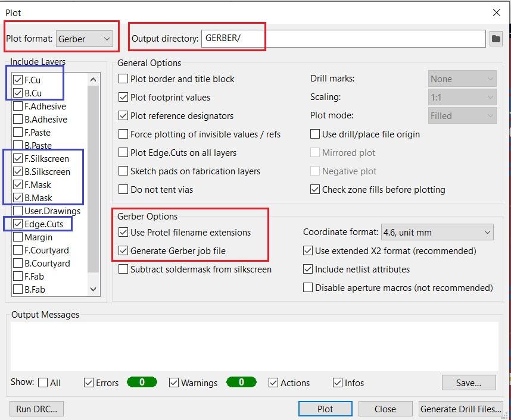Check the Show All messages box
Image resolution: width=511 pixels, height=420 pixels.
point(43,383)
